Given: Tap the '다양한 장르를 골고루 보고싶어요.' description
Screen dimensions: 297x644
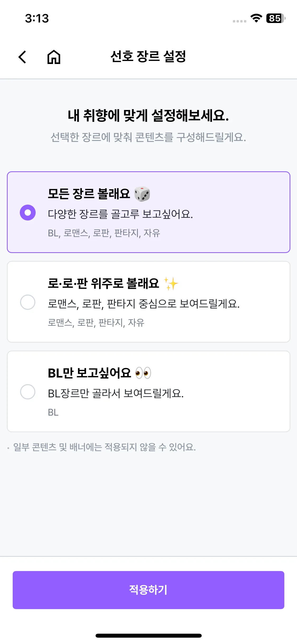Looking at the screenshot, I should tap(120, 214).
